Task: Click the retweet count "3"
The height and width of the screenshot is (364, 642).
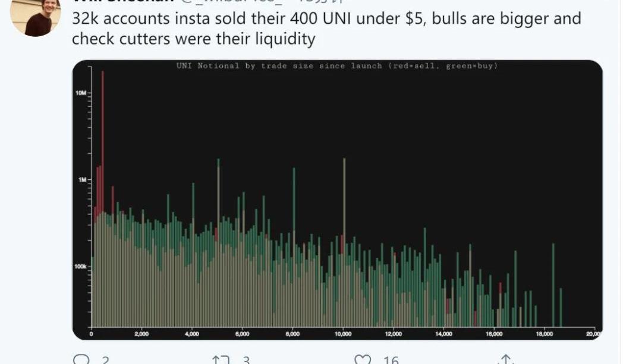Action: [246, 360]
